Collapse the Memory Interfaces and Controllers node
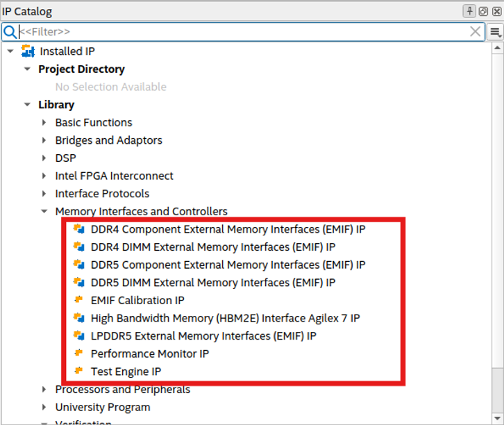This screenshot has width=504, height=425. pos(44,211)
